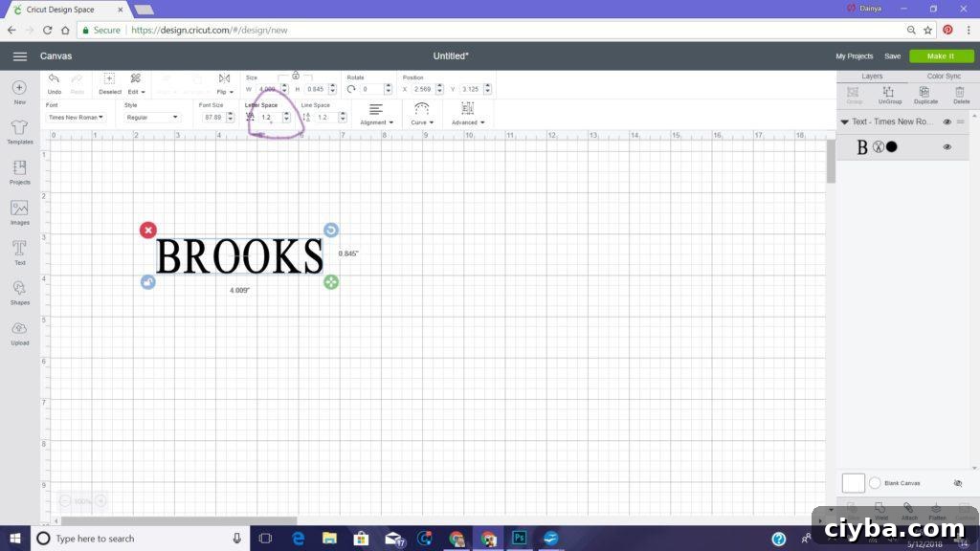Click the Letter Space input field
980x551 pixels.
point(270,118)
